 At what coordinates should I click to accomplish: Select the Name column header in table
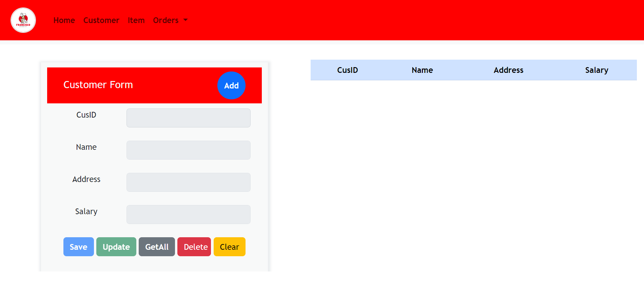(x=422, y=70)
